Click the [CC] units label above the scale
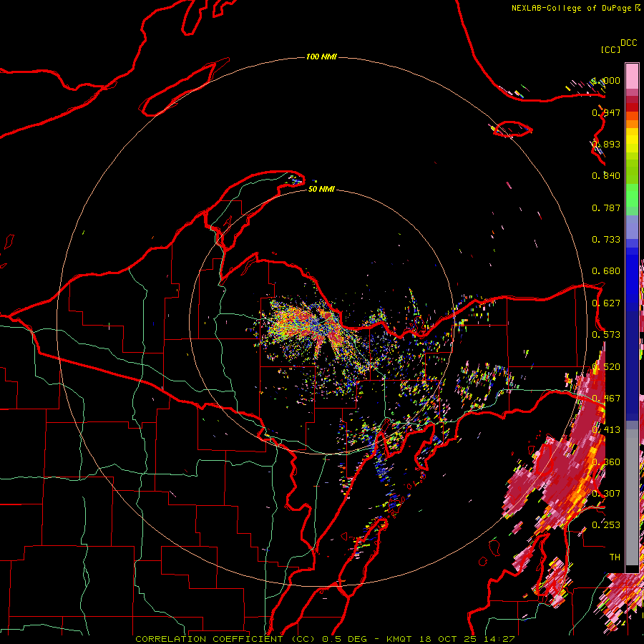The height and width of the screenshot is (644, 644). pyautogui.click(x=610, y=49)
